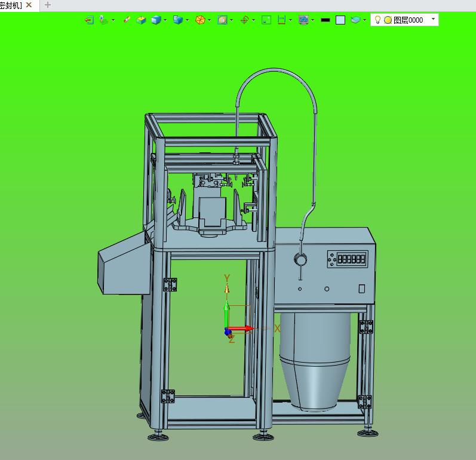476x460 pixels.
Task: Select the 密封机 document tab
Action: (11, 5)
